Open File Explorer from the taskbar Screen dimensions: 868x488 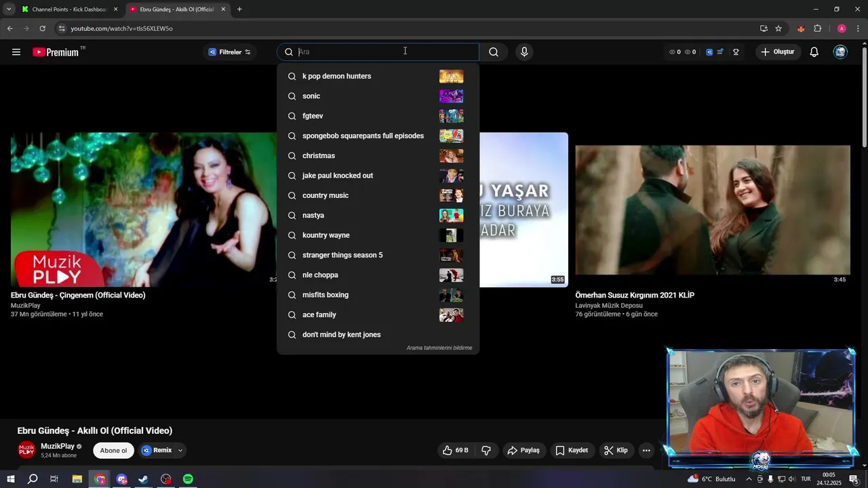click(x=77, y=479)
